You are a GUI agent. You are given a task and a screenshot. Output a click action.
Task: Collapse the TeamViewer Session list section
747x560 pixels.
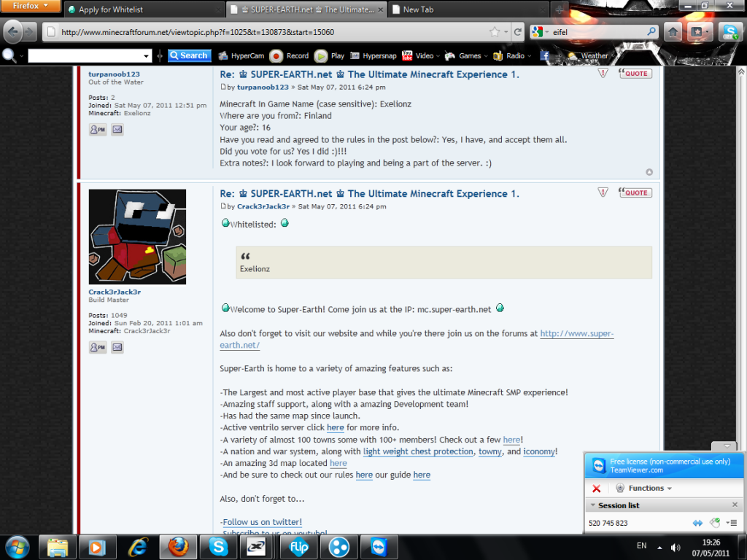[593, 505]
